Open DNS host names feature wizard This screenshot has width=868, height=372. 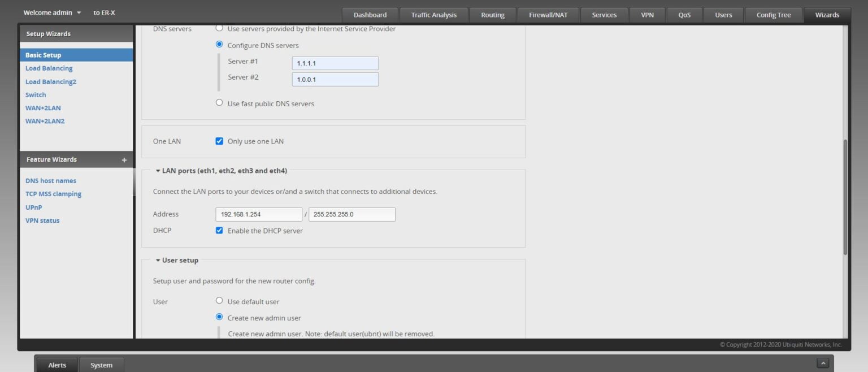coord(50,181)
